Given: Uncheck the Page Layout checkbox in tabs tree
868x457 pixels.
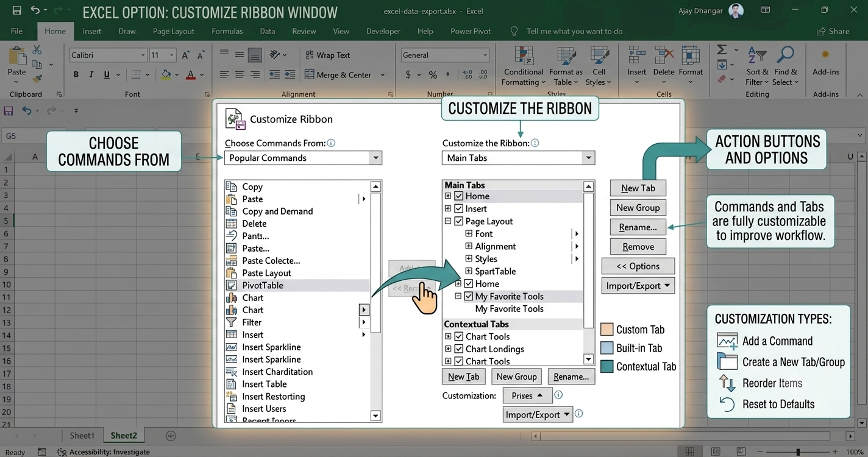Looking at the screenshot, I should (459, 221).
